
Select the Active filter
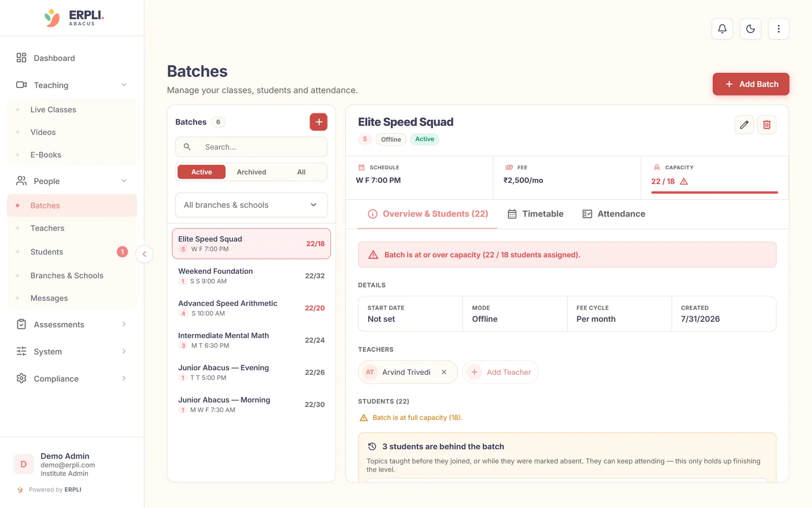(x=201, y=172)
